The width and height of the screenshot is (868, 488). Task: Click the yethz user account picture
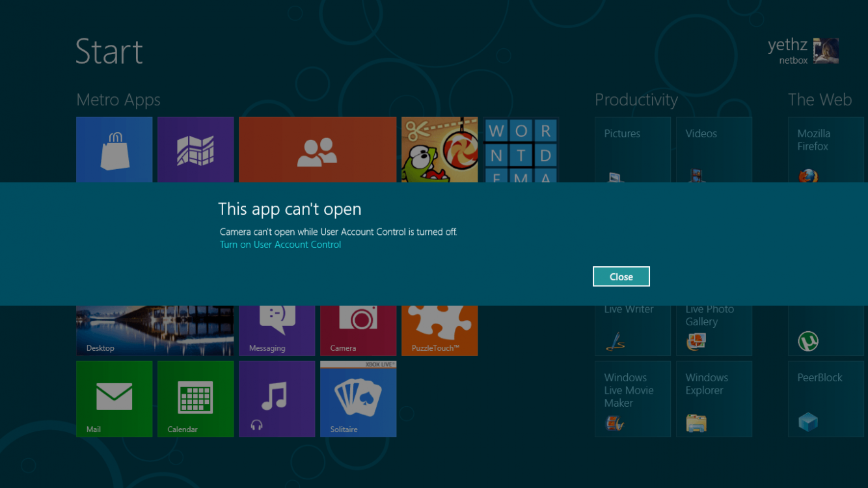[x=826, y=51]
